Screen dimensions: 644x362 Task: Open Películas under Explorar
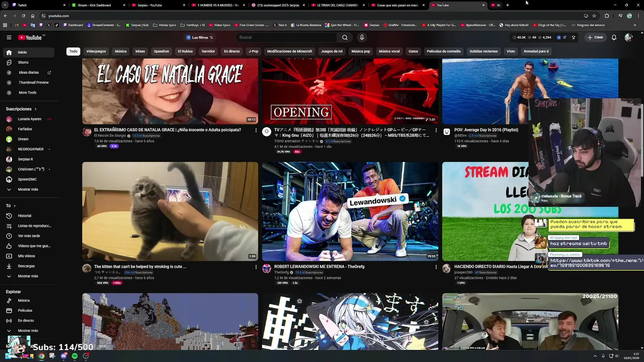[28, 311]
